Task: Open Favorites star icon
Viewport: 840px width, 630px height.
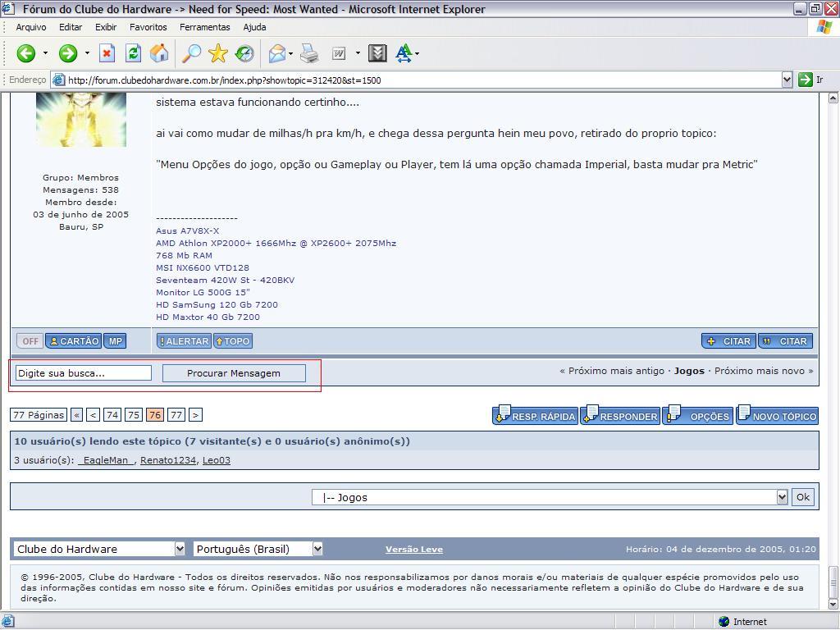Action: pyautogui.click(x=217, y=53)
